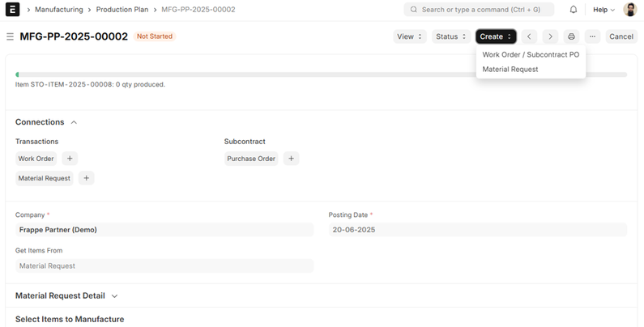Image resolution: width=644 pixels, height=327 pixels.
Task: Click the Cancel button
Action: coord(621,36)
